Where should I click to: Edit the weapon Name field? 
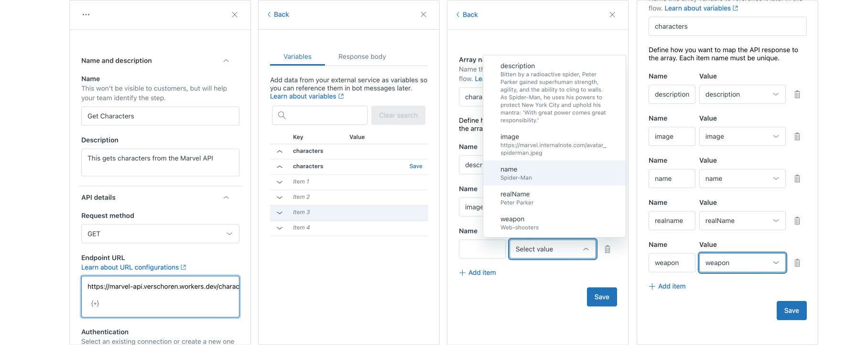(x=672, y=263)
